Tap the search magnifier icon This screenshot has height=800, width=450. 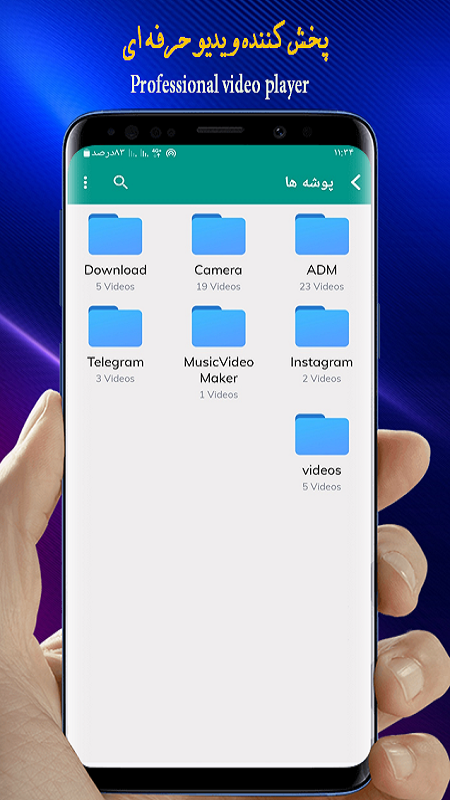point(120,182)
